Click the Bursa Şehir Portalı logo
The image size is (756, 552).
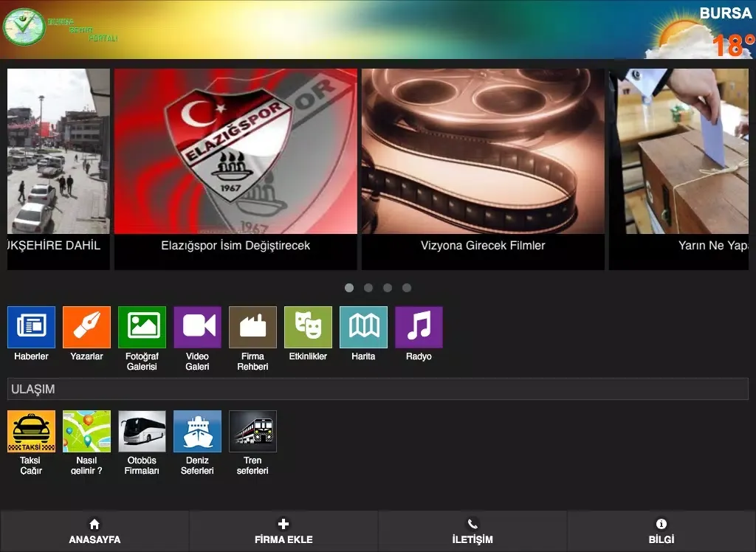tap(61, 27)
